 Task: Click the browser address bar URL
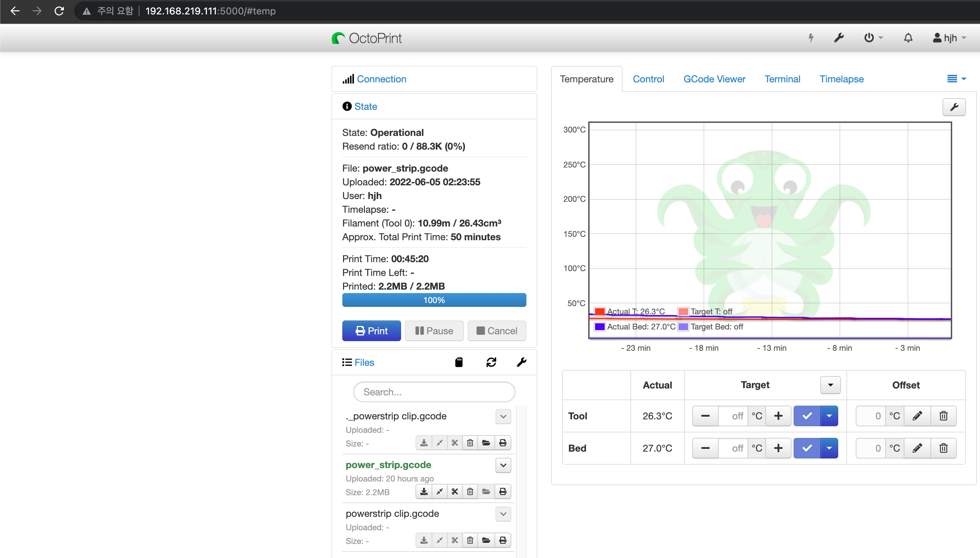[210, 11]
